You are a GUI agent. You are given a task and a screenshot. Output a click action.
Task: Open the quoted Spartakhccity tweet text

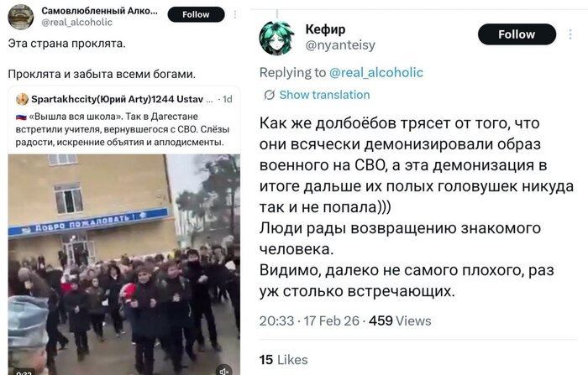[123, 129]
